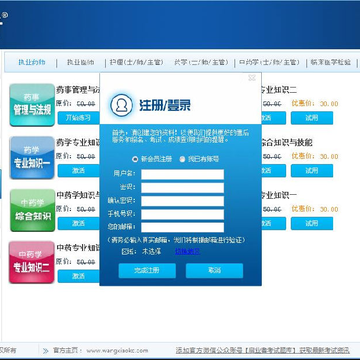Viewport: 360px width, 360px height.
Task: Click 试用 in the 专业知识二 row
Action: [x=312, y=118]
